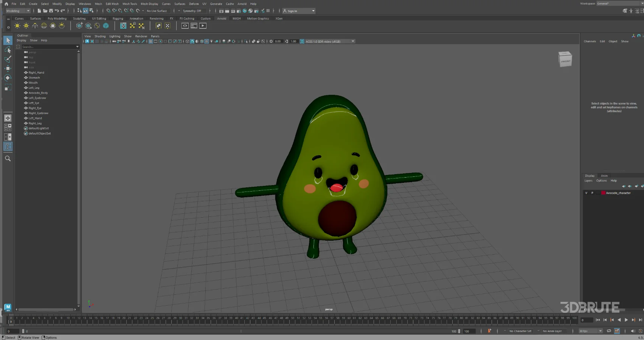Open the Channels menu in Channel Box

[x=590, y=42]
